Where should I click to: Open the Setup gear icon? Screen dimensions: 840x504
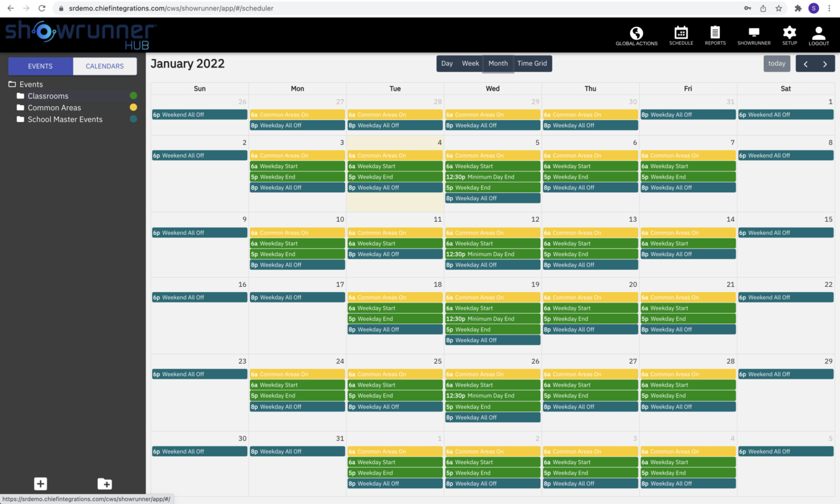click(789, 35)
